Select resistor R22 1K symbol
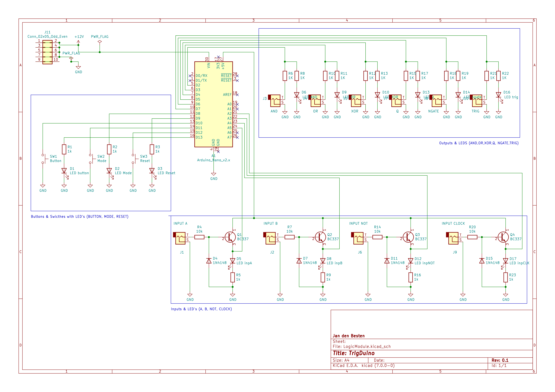555x392 pixels. (499, 76)
